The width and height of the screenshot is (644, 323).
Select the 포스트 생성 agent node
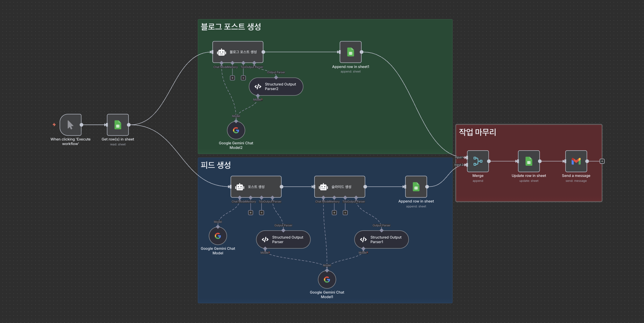tap(256, 187)
